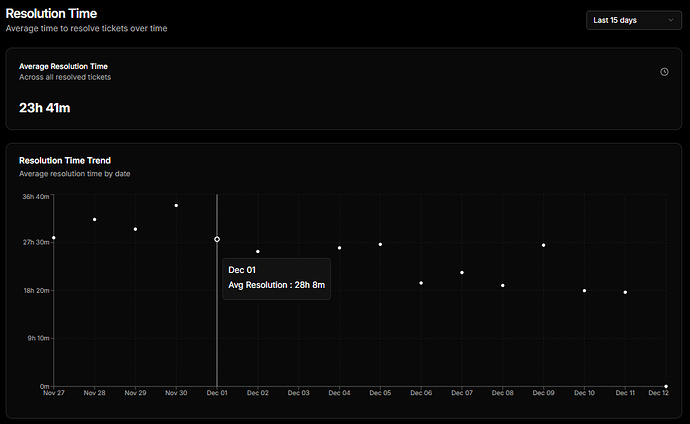The width and height of the screenshot is (690, 424).
Task: Select the Dec 07 data point
Action: (462, 272)
